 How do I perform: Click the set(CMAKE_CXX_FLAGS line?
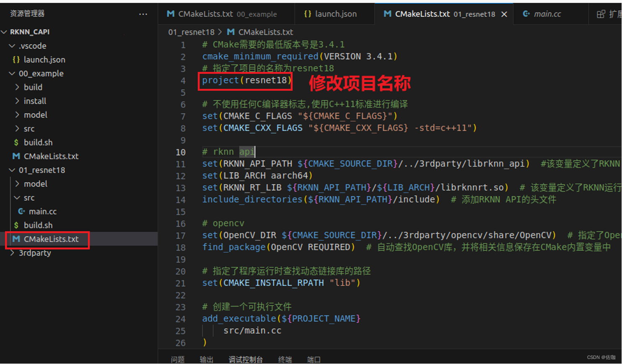339,128
